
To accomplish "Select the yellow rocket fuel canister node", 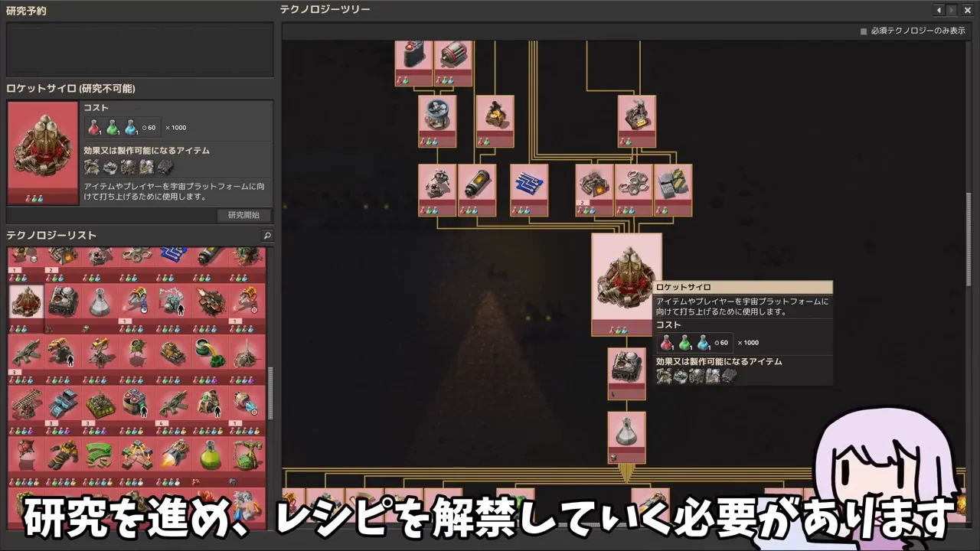I will (476, 190).
